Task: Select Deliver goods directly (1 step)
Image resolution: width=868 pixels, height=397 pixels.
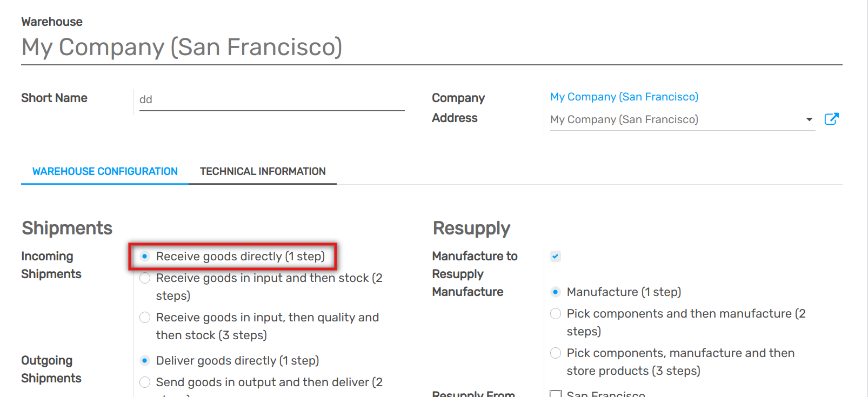Action: pos(145,360)
